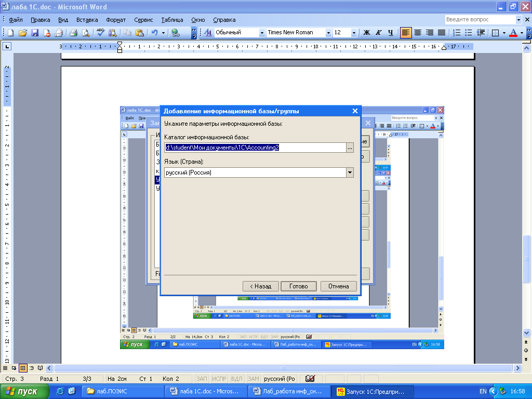Click the < Назад button in the dialog
532x399 pixels.
click(261, 286)
